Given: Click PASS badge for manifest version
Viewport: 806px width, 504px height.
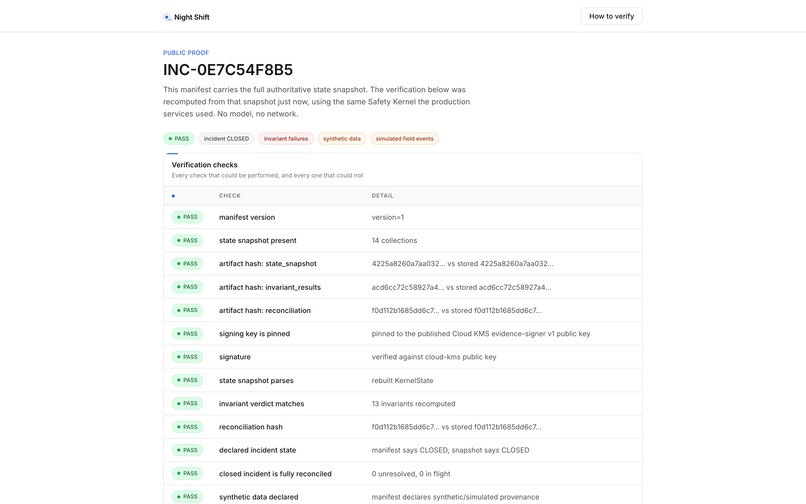Looking at the screenshot, I should point(187,217).
